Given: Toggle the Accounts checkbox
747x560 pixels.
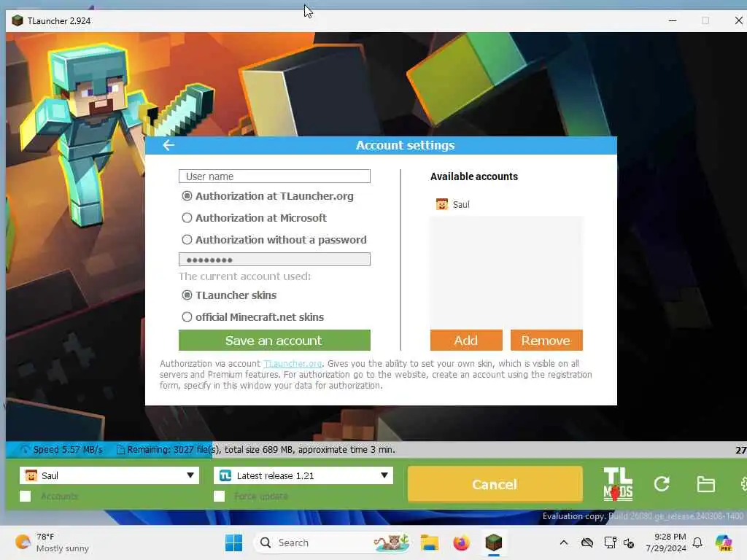Looking at the screenshot, I should (26, 496).
